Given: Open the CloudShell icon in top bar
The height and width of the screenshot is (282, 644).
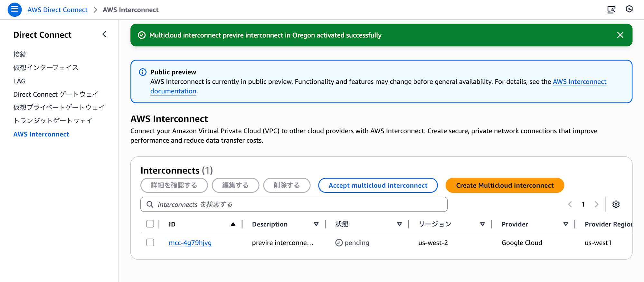Looking at the screenshot, I should [611, 10].
